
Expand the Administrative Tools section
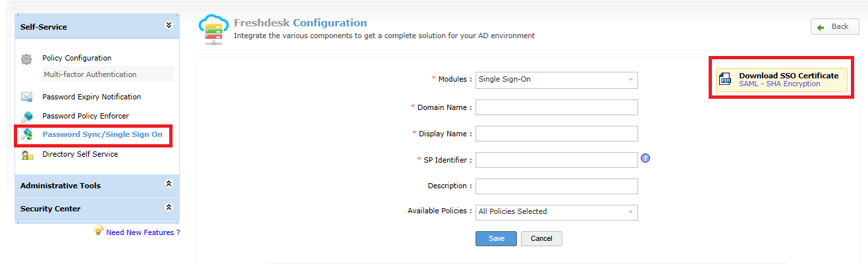pyautogui.click(x=169, y=184)
